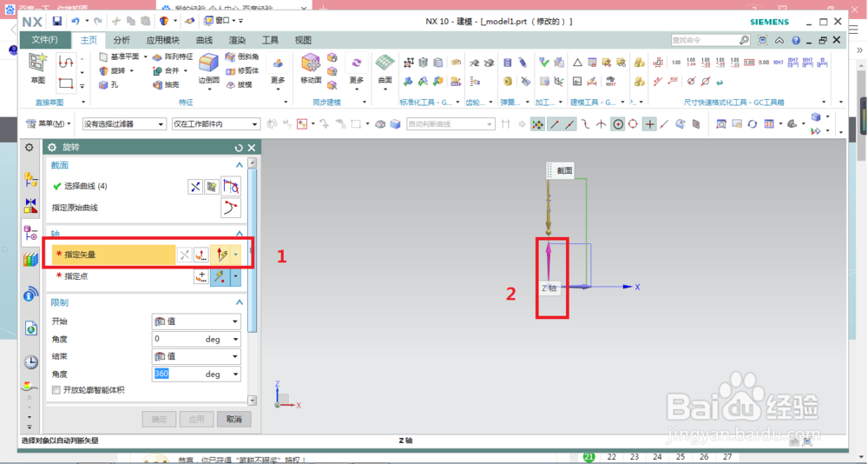This screenshot has width=868, height=464.
Task: Click the Edge Blend (边倒圆) icon
Action: point(208,63)
